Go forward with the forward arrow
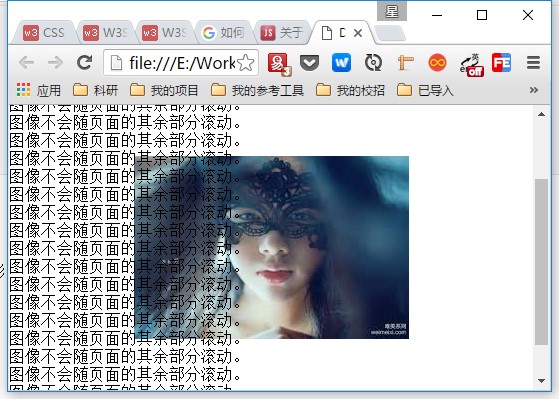This screenshot has width=559, height=399. 55,63
